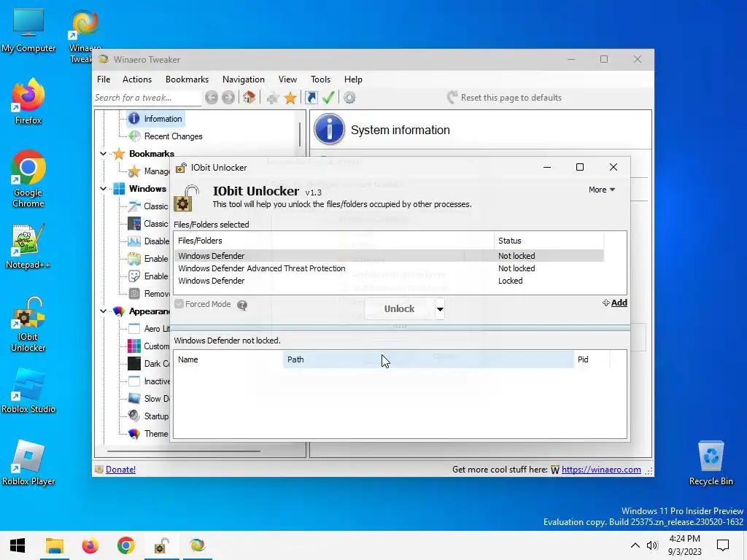Click the back navigation arrow in Winaero toolbar
Image resolution: width=747 pixels, height=560 pixels.
(x=212, y=98)
